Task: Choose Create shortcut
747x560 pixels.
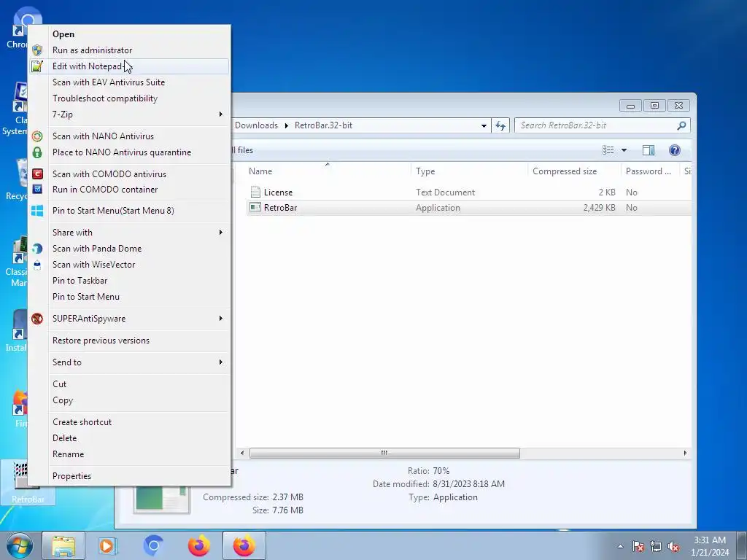Action: point(82,422)
